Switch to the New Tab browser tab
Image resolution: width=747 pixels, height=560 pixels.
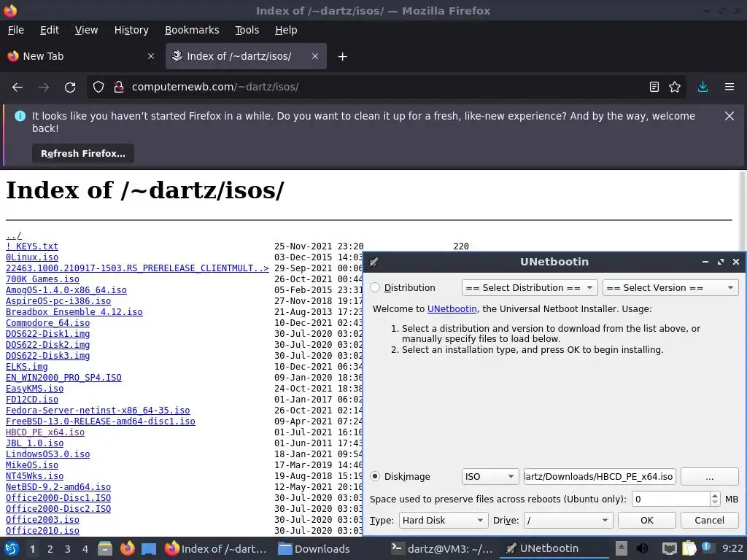(x=81, y=56)
